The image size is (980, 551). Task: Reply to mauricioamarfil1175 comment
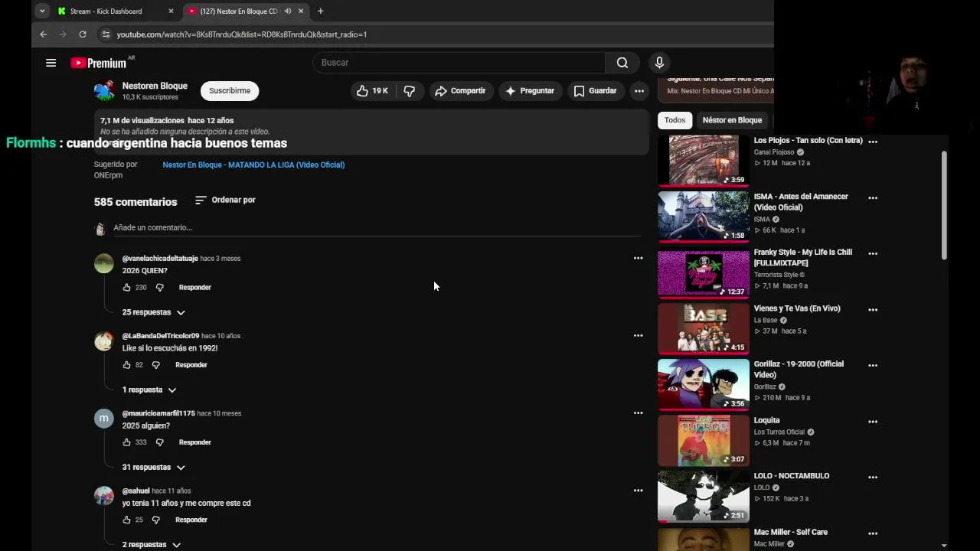click(x=194, y=442)
